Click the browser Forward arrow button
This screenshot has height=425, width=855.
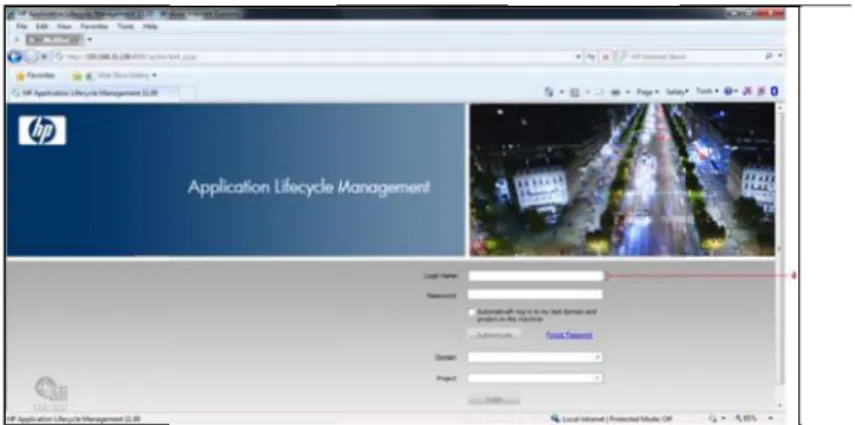[x=31, y=56]
